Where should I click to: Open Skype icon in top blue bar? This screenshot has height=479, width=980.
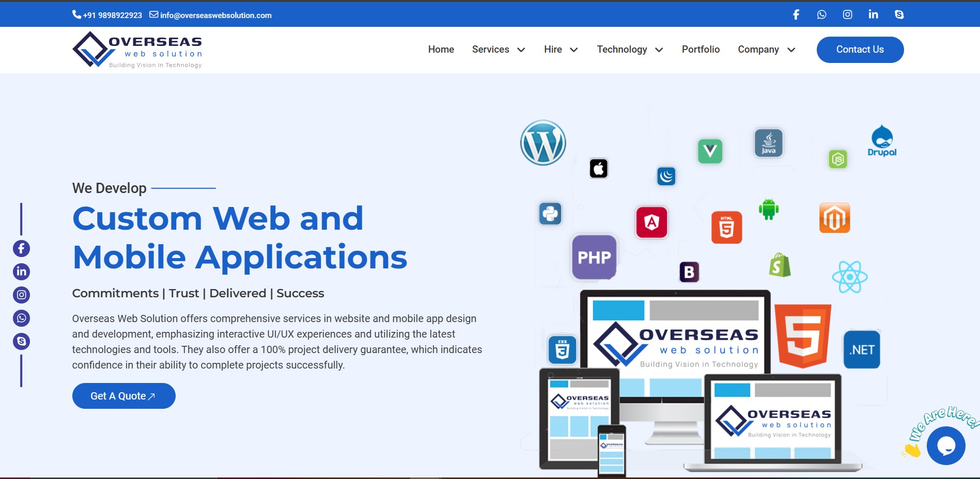899,14
